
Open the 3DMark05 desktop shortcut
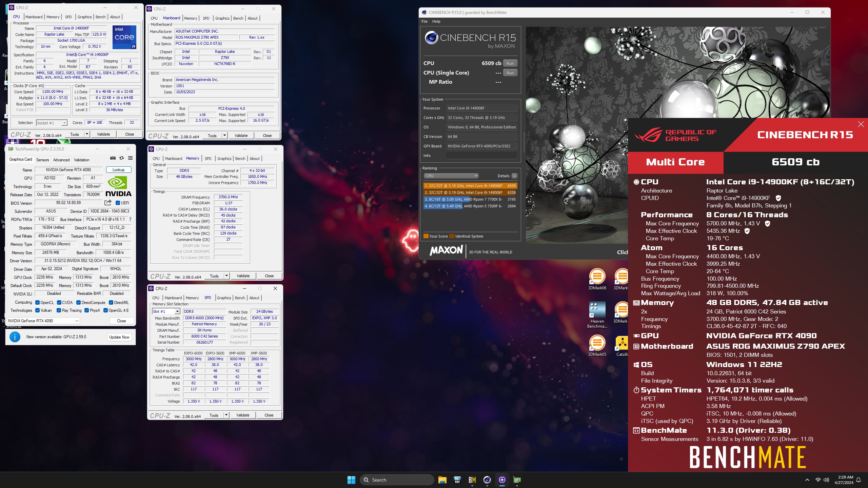[x=597, y=346]
